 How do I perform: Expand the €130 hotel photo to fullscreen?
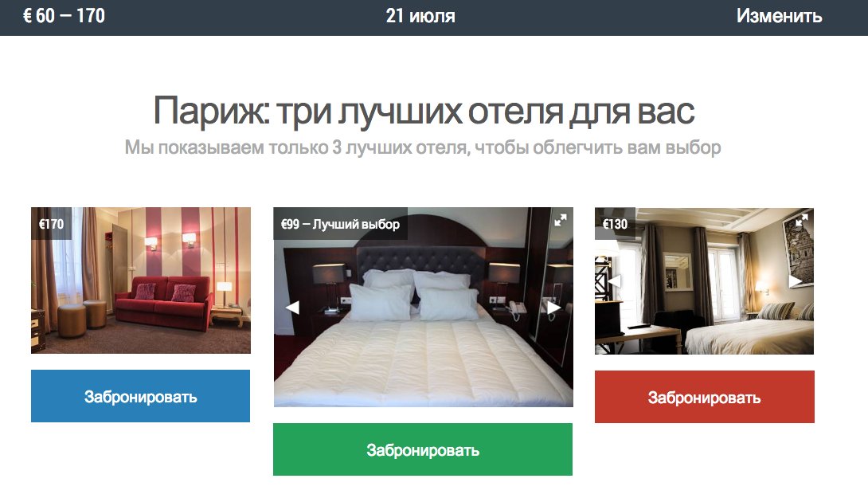click(x=802, y=220)
